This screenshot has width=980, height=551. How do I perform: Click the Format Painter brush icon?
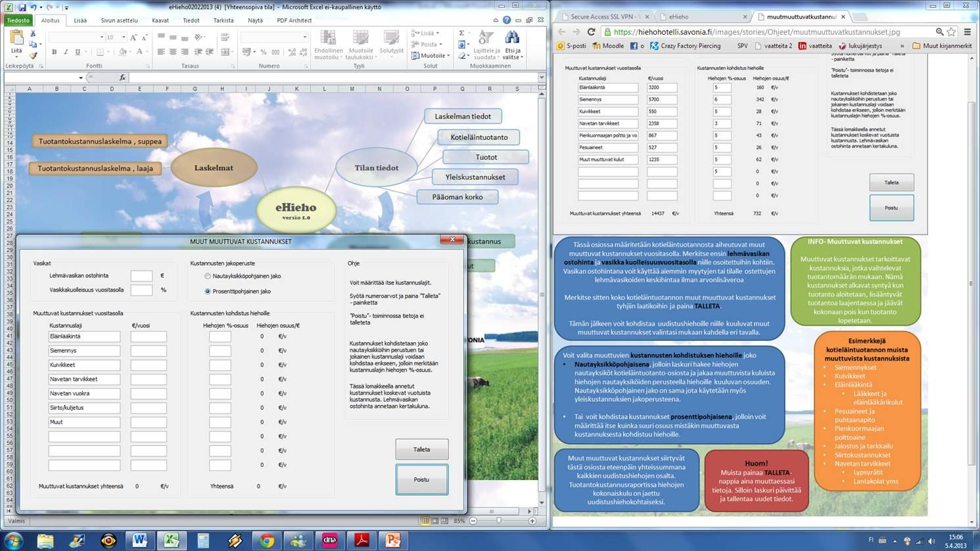[x=33, y=56]
